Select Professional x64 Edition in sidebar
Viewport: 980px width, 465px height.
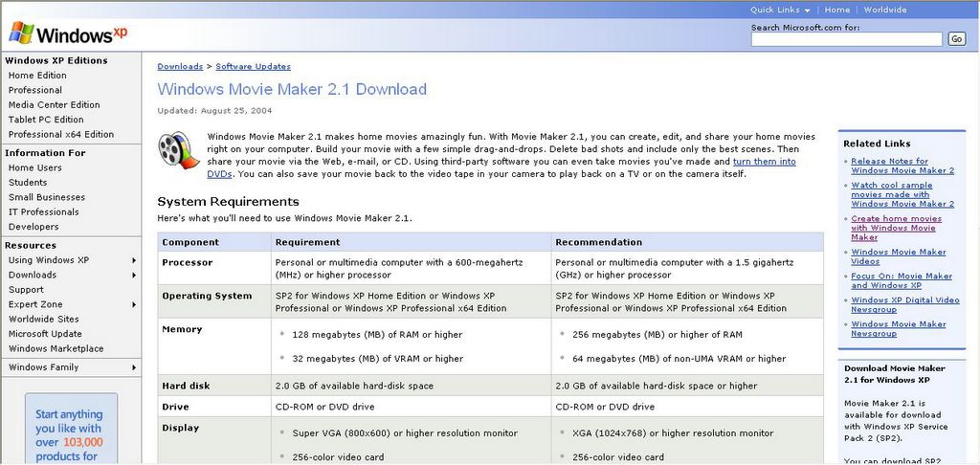61,135
